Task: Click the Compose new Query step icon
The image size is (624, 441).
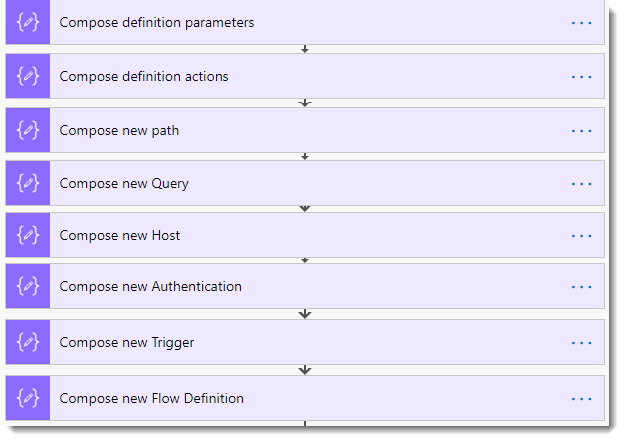Action: (27, 183)
